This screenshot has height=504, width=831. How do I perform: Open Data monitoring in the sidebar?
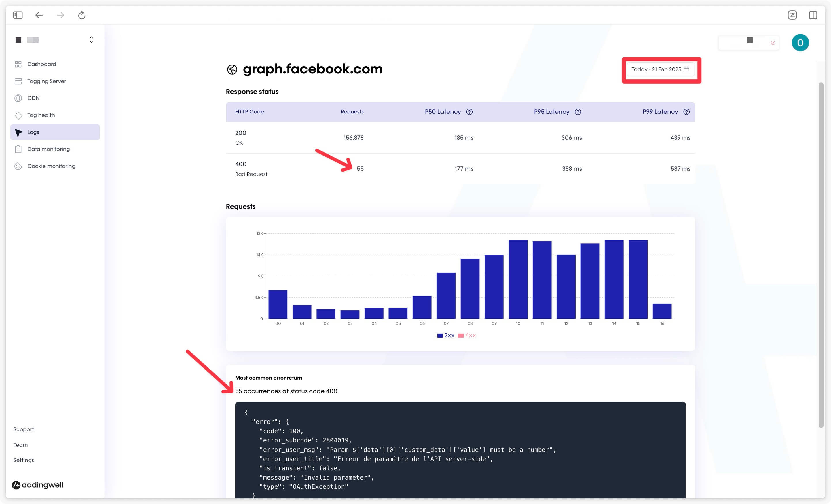pyautogui.click(x=55, y=149)
